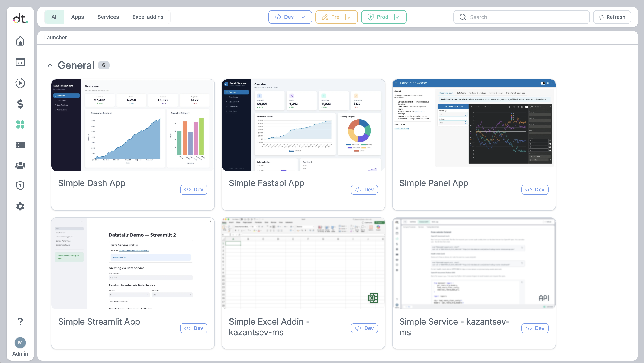Click the Launcher breadcrumb label

click(55, 38)
